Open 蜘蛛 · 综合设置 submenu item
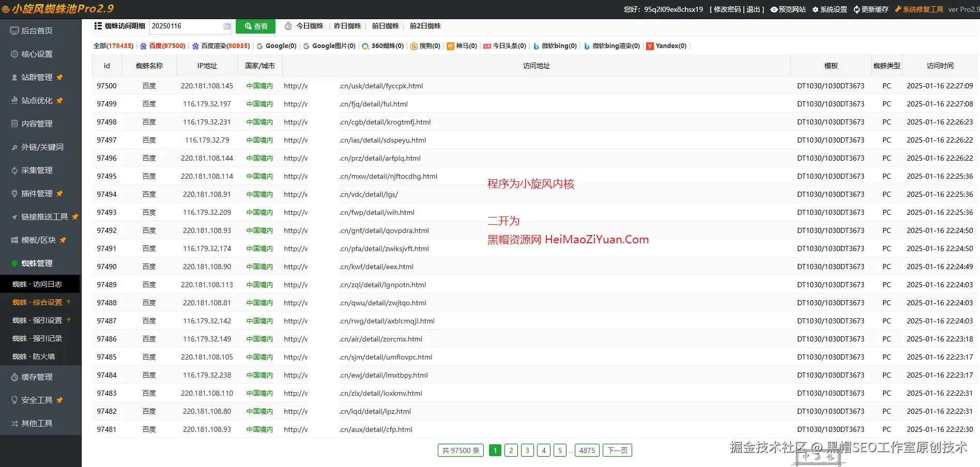The image size is (980, 467). tap(40, 302)
